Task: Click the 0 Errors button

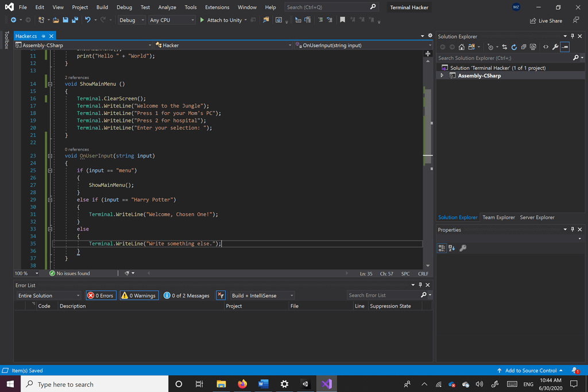Action: tap(101, 295)
